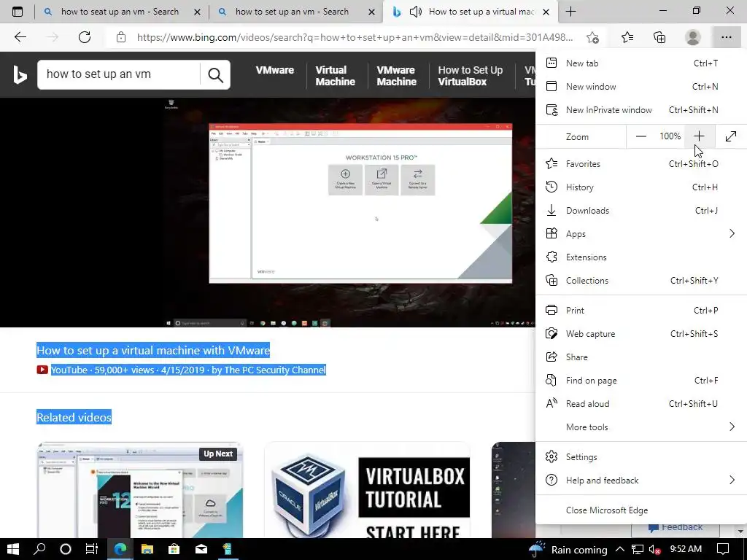
Task: Click the Bing logo
Action: coord(20,75)
